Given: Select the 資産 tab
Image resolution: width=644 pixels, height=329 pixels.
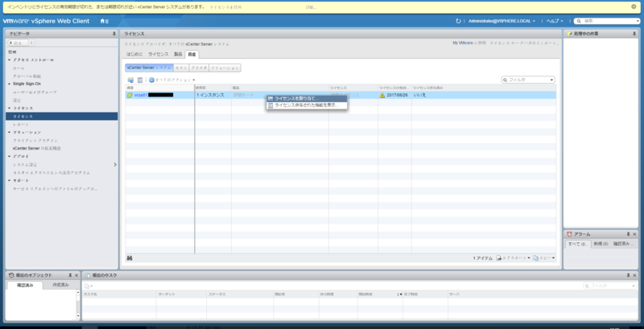Looking at the screenshot, I should coord(192,54).
